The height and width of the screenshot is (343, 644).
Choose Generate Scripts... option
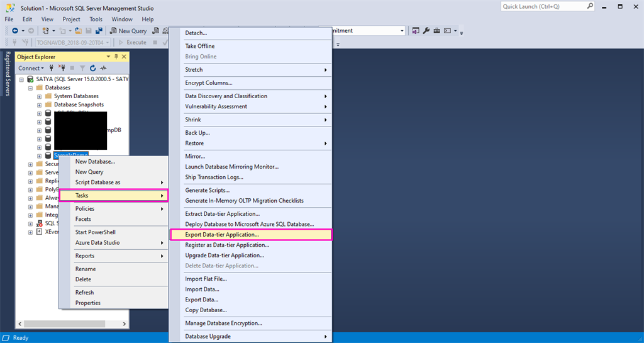pos(250,190)
